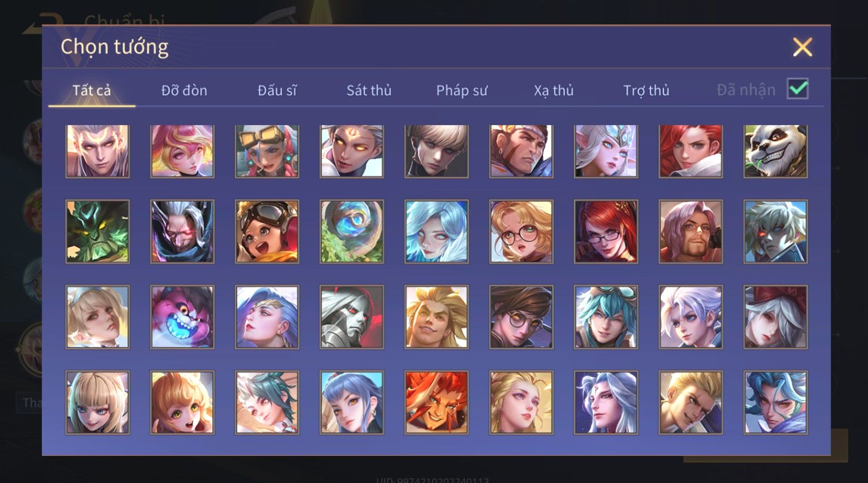Show the Sát thủ hero category
The image size is (868, 483).
pyautogui.click(x=369, y=90)
